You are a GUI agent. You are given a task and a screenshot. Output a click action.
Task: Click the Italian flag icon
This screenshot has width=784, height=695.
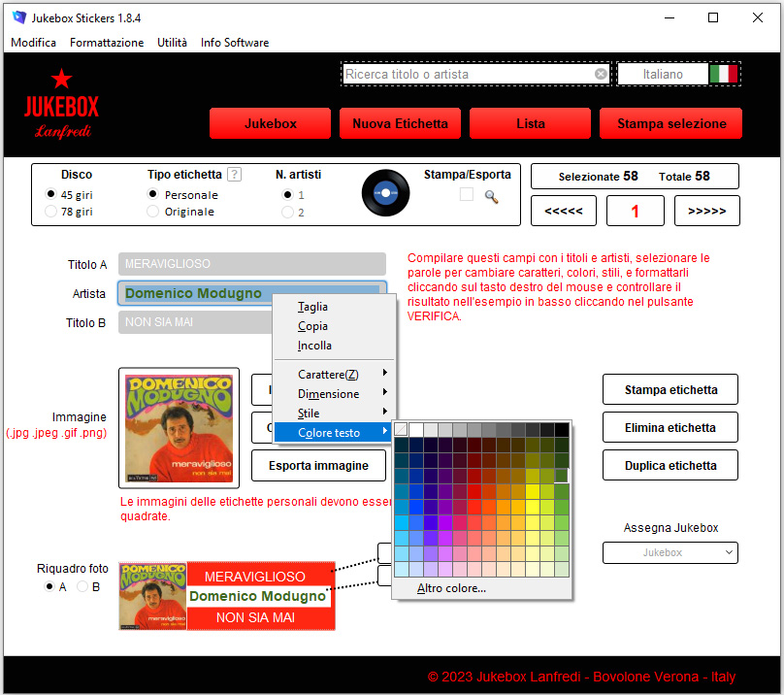click(x=724, y=74)
